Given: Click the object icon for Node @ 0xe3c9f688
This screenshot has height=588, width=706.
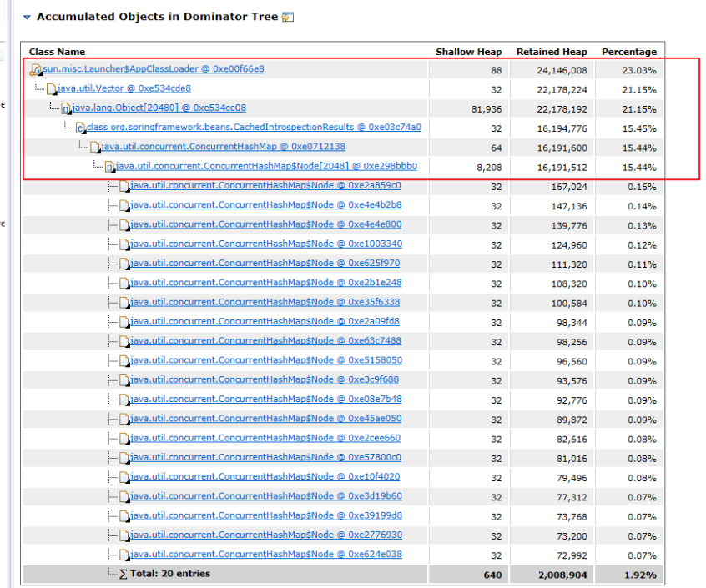Looking at the screenshot, I should tap(124, 380).
